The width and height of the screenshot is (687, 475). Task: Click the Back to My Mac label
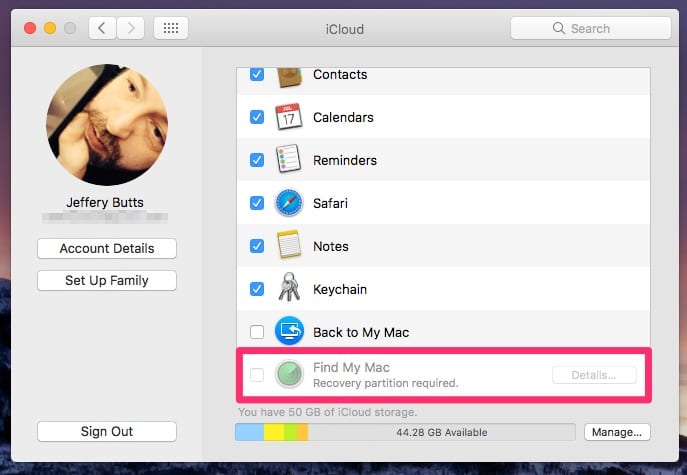tap(361, 333)
